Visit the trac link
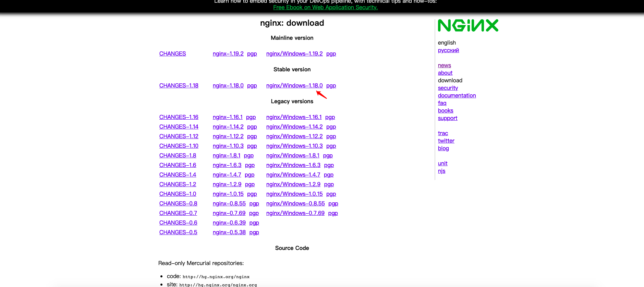Screen dimensions: 644x287 (443, 133)
